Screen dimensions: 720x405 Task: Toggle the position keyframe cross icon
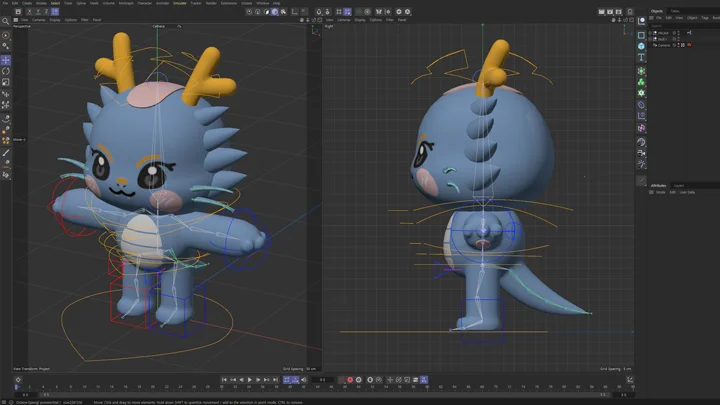coord(390,380)
